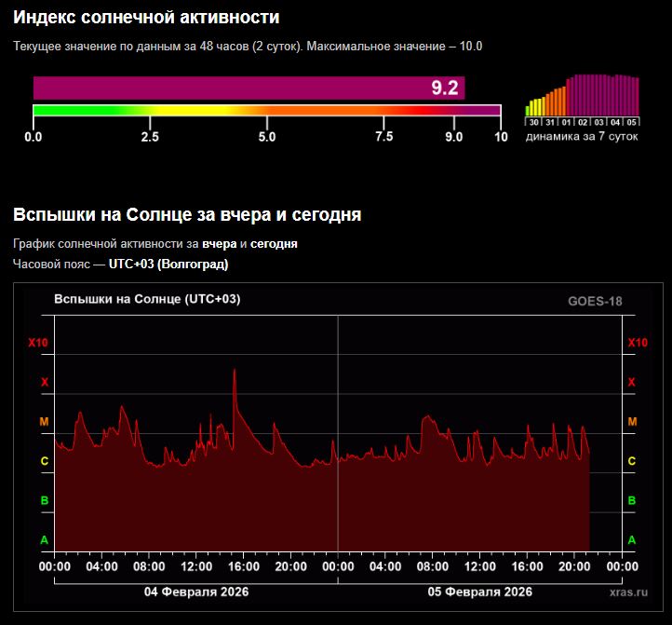Click the highest flare peak near 16:00
This screenshot has height=625, width=672.
click(235, 371)
